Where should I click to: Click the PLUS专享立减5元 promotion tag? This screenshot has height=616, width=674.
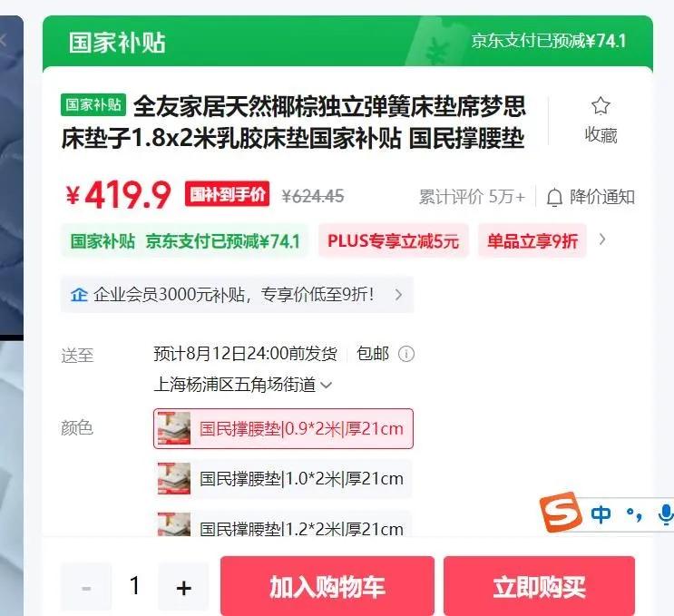click(394, 240)
